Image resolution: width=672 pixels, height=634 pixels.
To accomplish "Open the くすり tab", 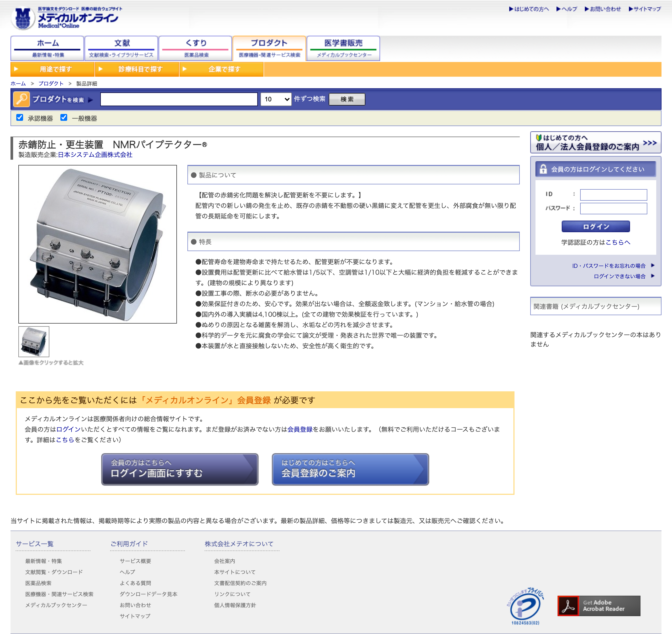I will pyautogui.click(x=195, y=48).
